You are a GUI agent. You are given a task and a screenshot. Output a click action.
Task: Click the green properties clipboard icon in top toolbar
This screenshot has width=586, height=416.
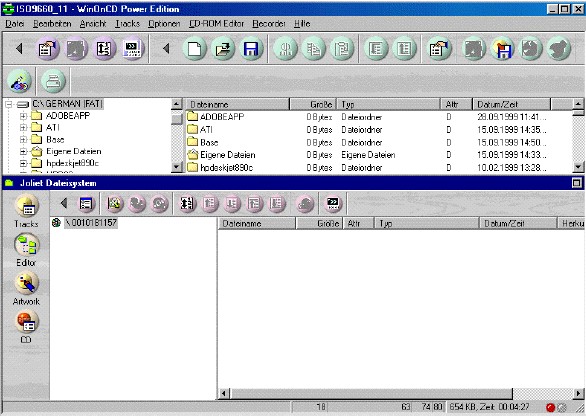[x=439, y=49]
